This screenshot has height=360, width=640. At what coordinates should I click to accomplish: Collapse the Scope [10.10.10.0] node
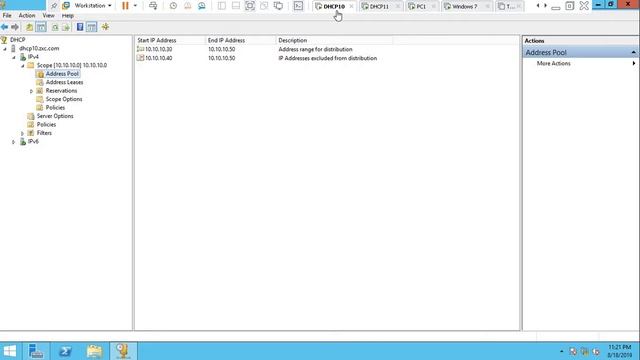[x=23, y=66]
